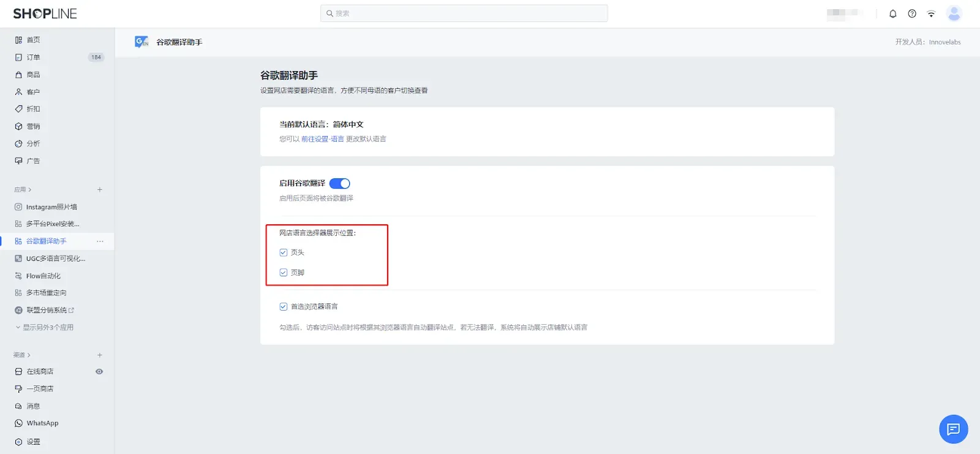Preview online store with eye icon
This screenshot has height=454, width=980.
coord(99,372)
